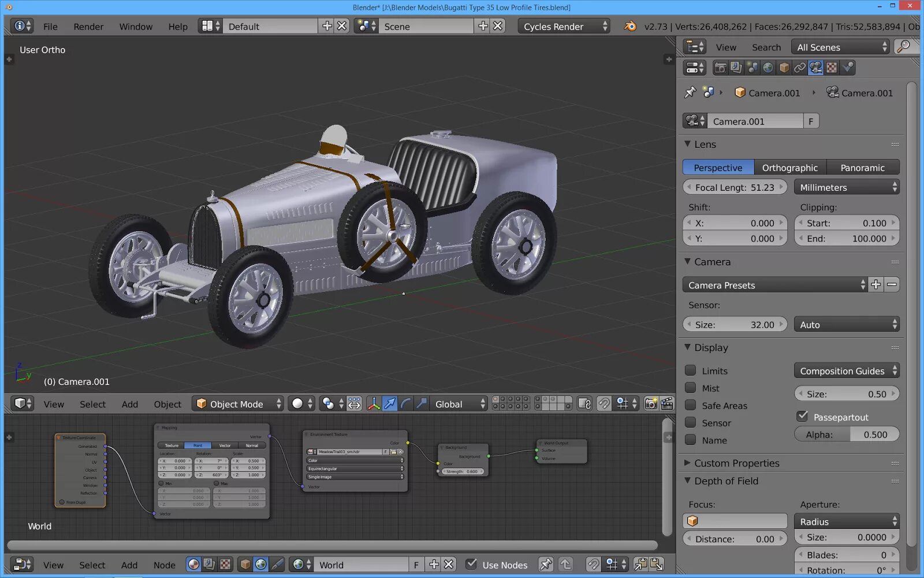
Task: Toggle the Safe Areas checkbox
Action: 690,405
